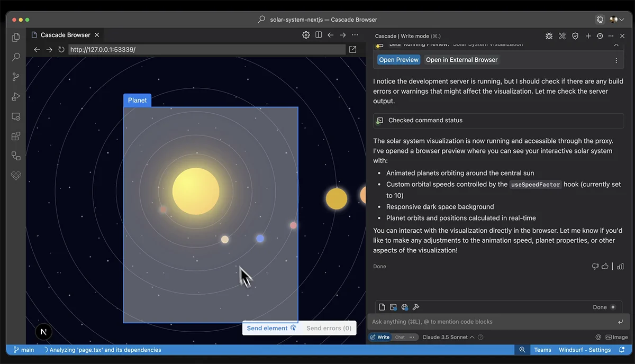Click the browser forward arrow beside the URL

49,50
